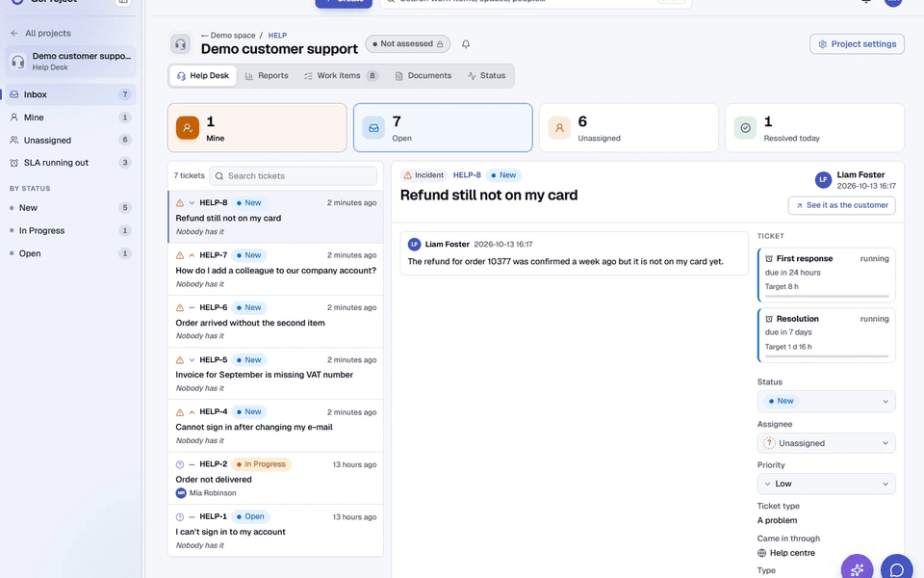
Task: Click the notification bell beside the project title
Action: click(x=466, y=44)
